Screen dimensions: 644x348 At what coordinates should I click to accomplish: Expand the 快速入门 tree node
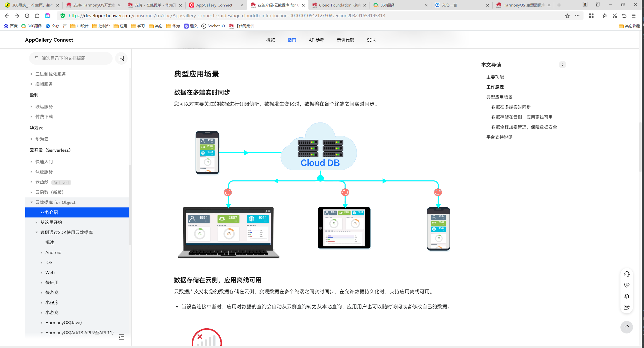[31, 162]
